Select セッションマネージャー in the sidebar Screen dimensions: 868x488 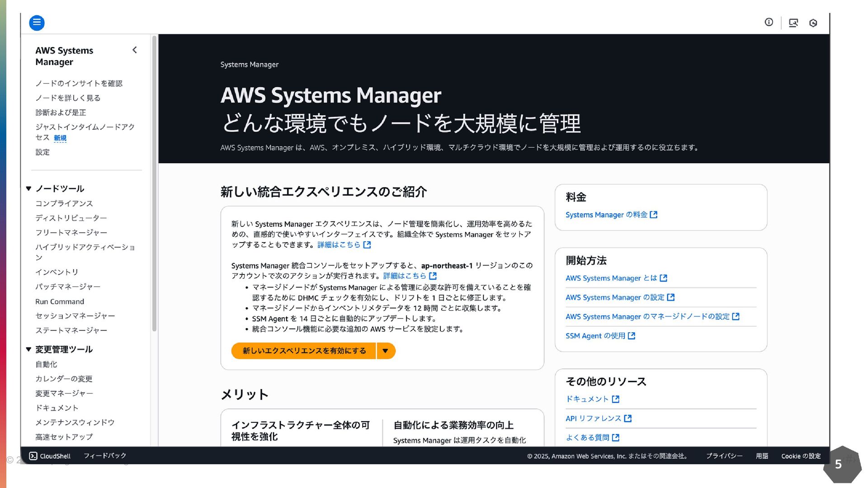[75, 316]
